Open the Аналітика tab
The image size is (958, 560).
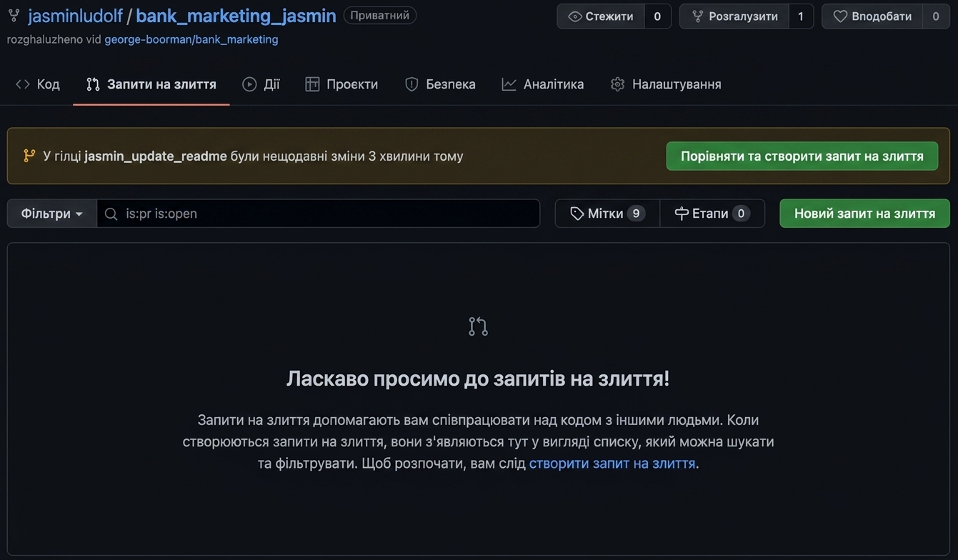(543, 84)
